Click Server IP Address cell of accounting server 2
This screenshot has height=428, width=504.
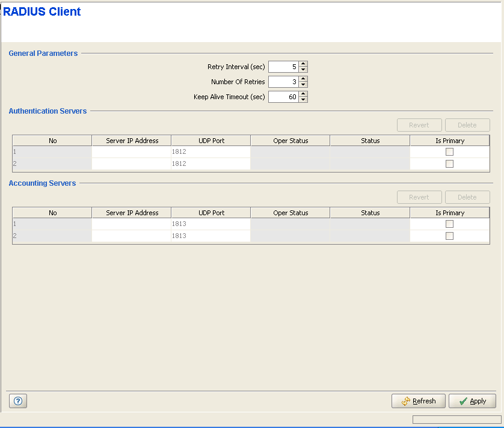pos(132,236)
